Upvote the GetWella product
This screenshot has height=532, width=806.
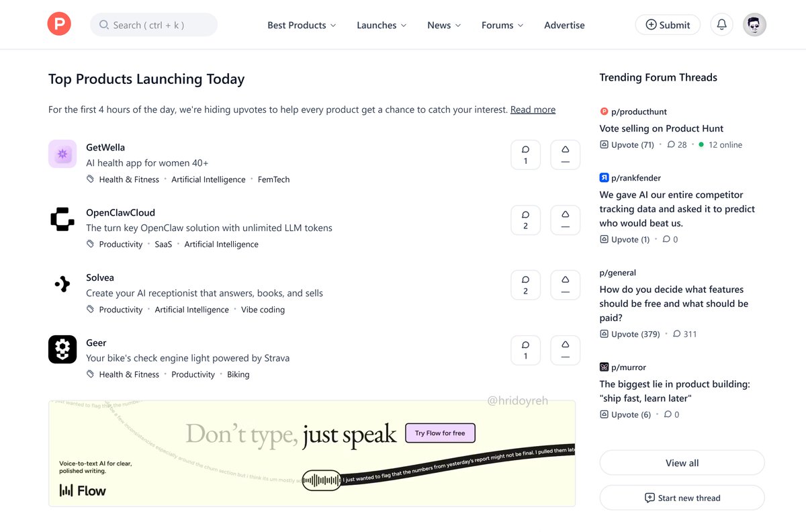[x=565, y=154]
